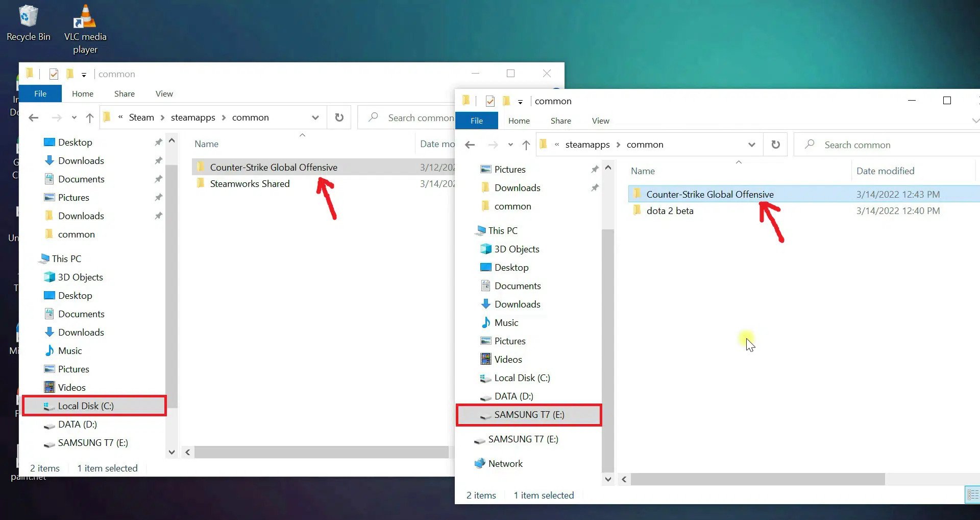The width and height of the screenshot is (980, 520).
Task: Open File menu in right window
Action: (477, 121)
